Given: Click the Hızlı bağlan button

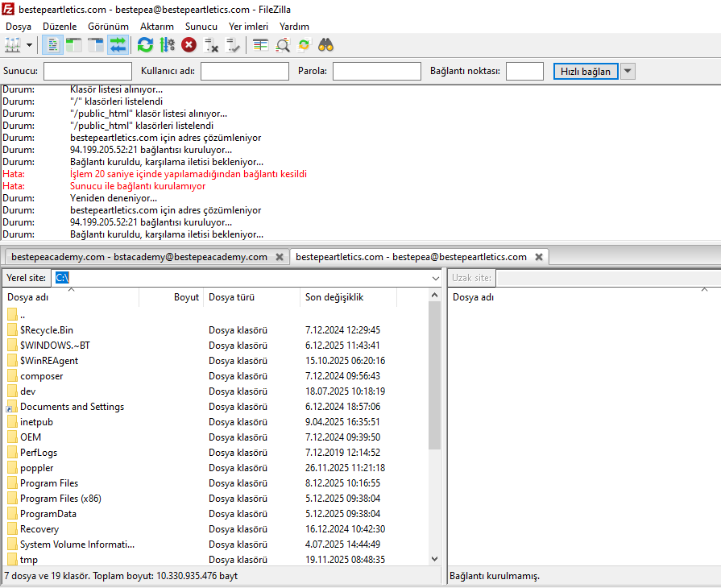Looking at the screenshot, I should pyautogui.click(x=586, y=71).
